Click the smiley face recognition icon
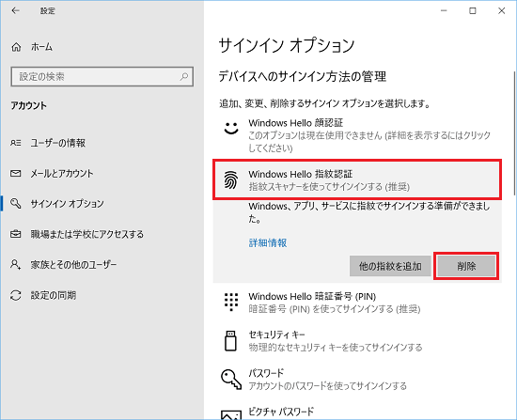 (231, 128)
